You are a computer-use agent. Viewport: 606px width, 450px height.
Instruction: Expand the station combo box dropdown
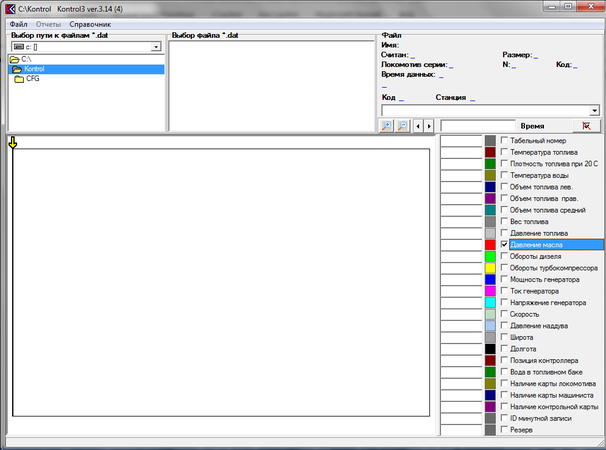[594, 110]
